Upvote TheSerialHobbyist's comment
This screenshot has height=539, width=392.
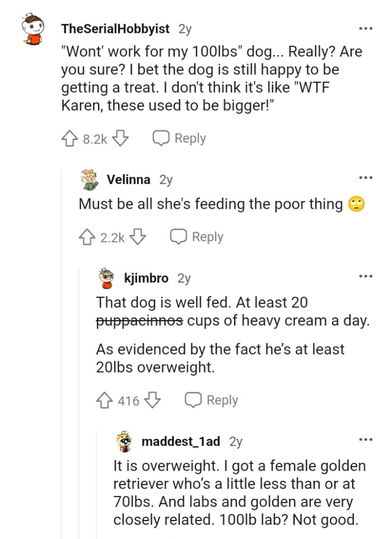[71, 138]
